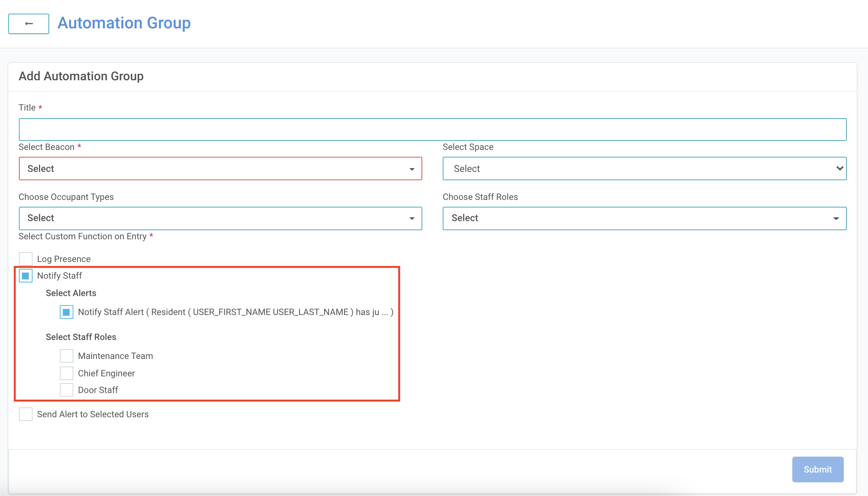Click chevron arrow in Select Space field
Image resolution: width=868 pixels, height=496 pixels.
click(x=840, y=168)
